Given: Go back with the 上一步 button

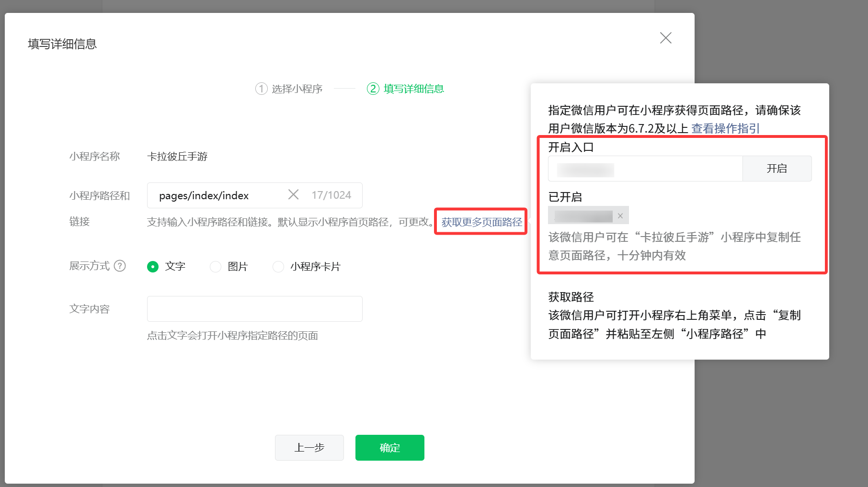Looking at the screenshot, I should [x=309, y=447].
